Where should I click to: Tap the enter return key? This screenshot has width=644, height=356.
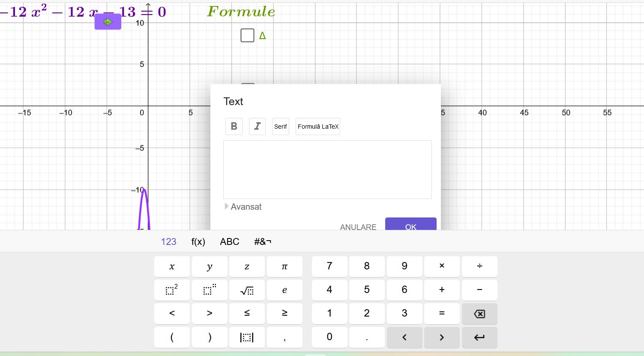pos(479,337)
